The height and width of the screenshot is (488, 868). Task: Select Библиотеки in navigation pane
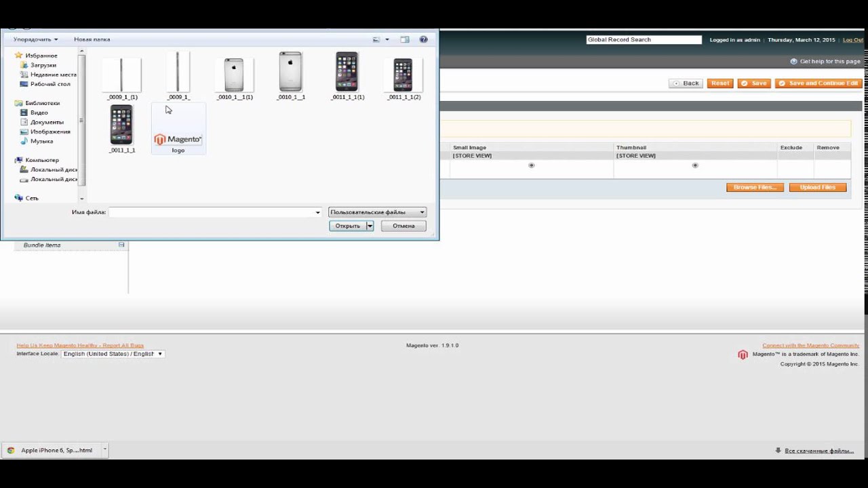coord(42,103)
